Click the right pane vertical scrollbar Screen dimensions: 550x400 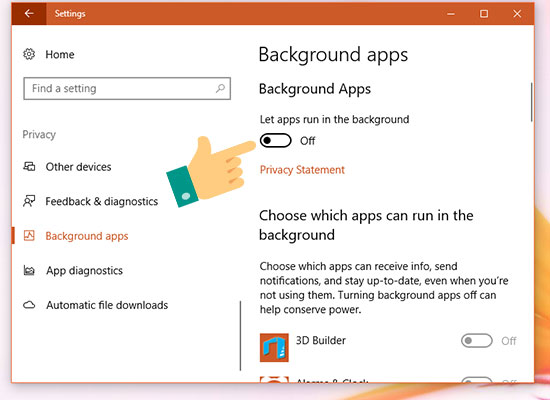coord(532,102)
